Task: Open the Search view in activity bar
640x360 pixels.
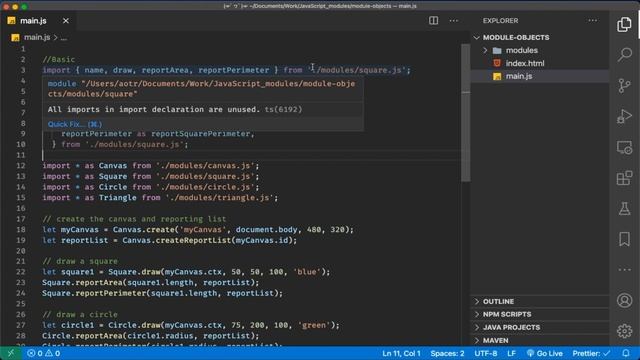Action: tap(624, 55)
